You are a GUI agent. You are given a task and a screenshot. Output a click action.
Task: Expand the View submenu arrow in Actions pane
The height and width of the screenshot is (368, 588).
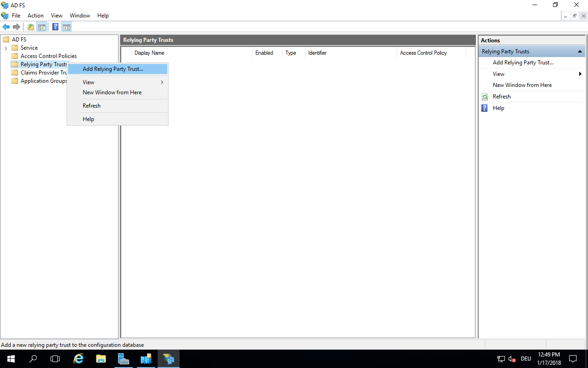point(580,74)
